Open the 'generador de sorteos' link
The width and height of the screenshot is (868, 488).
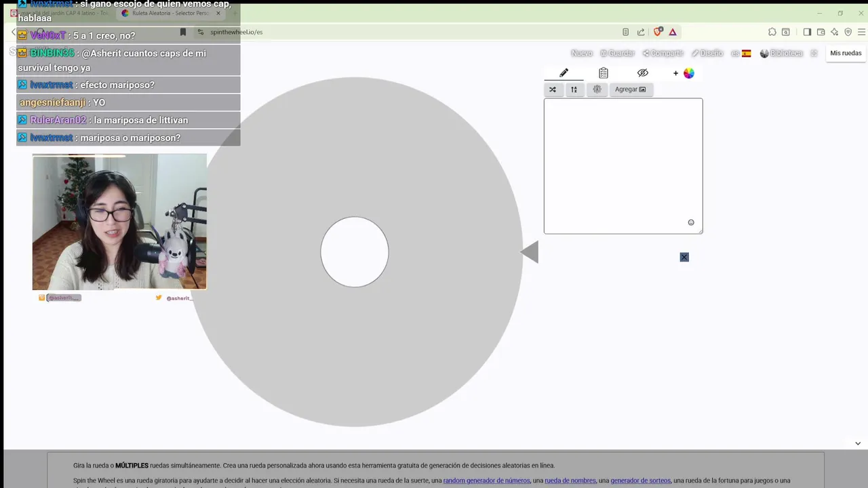[x=640, y=481]
